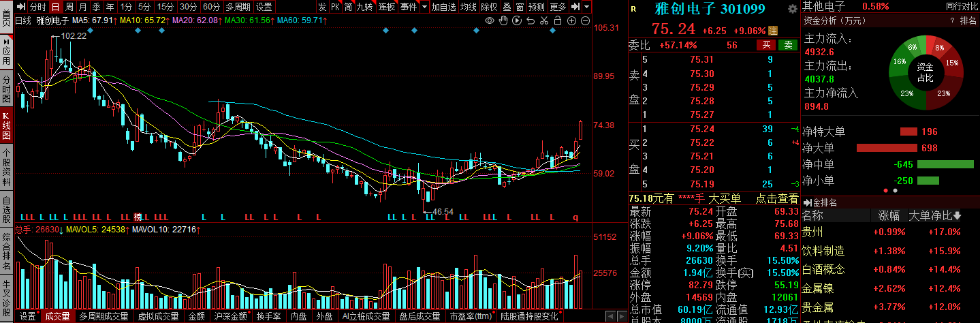Select the 60分 period tab
The width and height of the screenshot is (980, 323).
[x=212, y=7]
